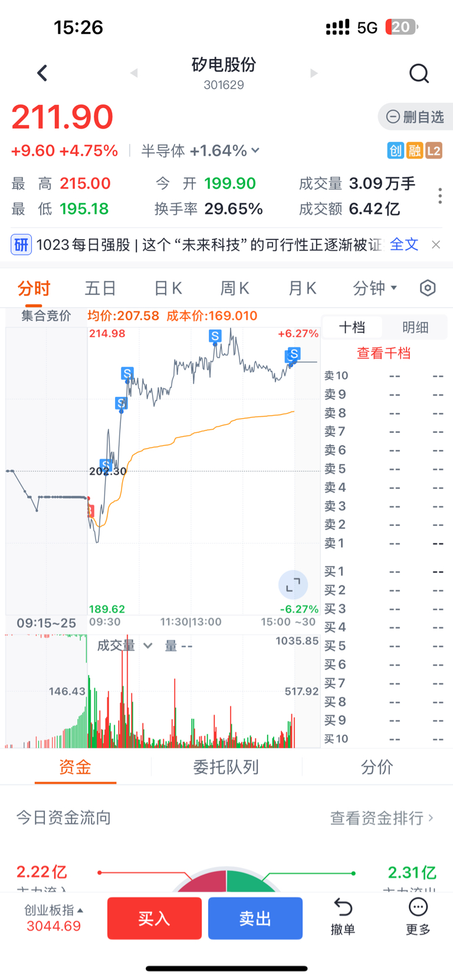This screenshot has width=453, height=980.
Task: Open the search magnifier icon
Action: coord(419,73)
